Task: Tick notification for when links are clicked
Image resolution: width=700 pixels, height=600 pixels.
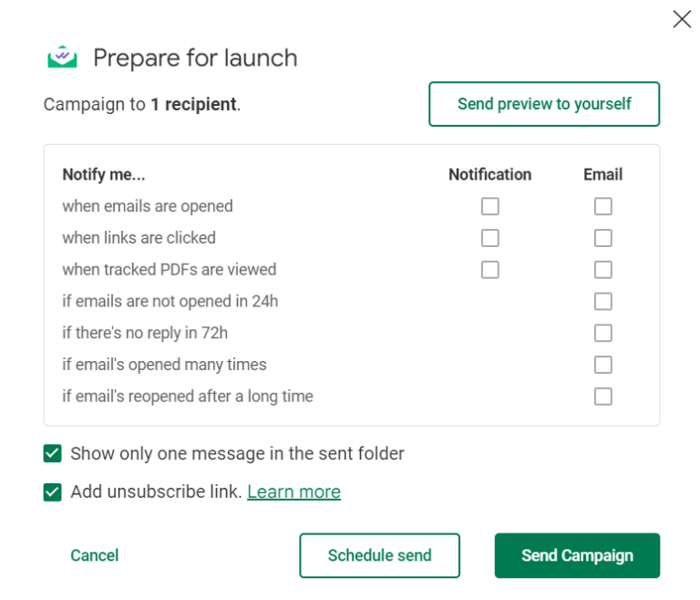Action: [490, 238]
